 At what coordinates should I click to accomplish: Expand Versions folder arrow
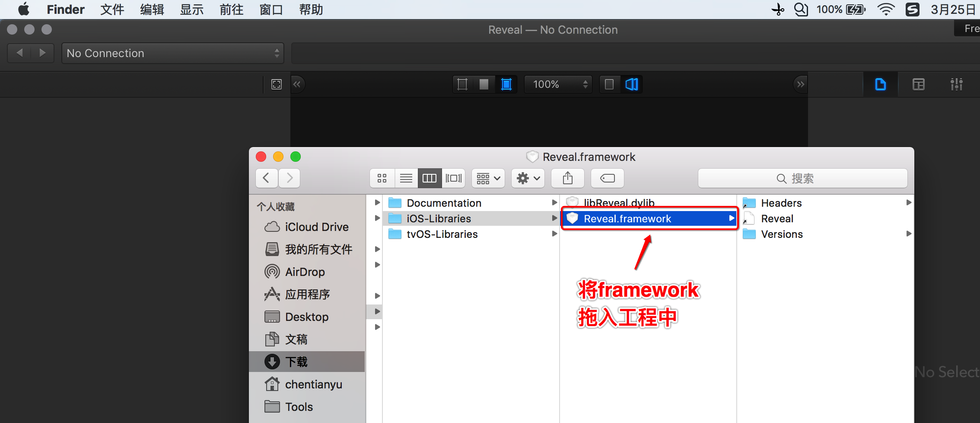(x=909, y=234)
